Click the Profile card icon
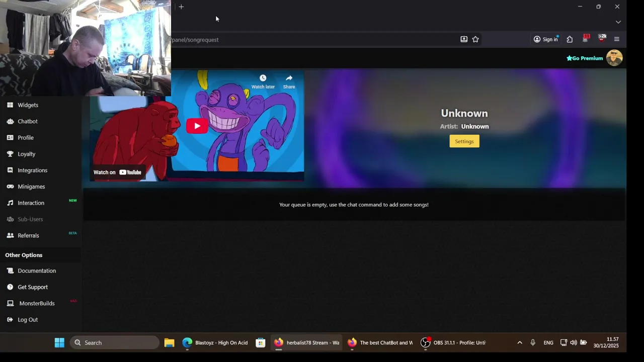Screen dimensions: 644x362 click(10, 137)
